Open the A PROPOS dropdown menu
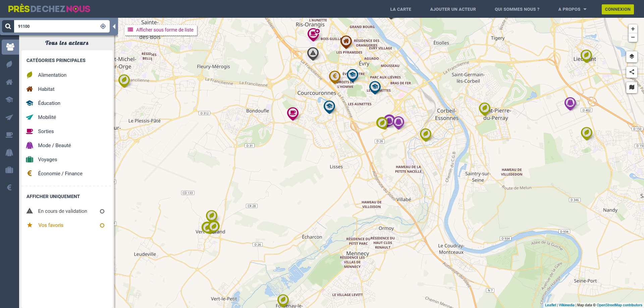The height and width of the screenshot is (308, 644). pos(572,9)
